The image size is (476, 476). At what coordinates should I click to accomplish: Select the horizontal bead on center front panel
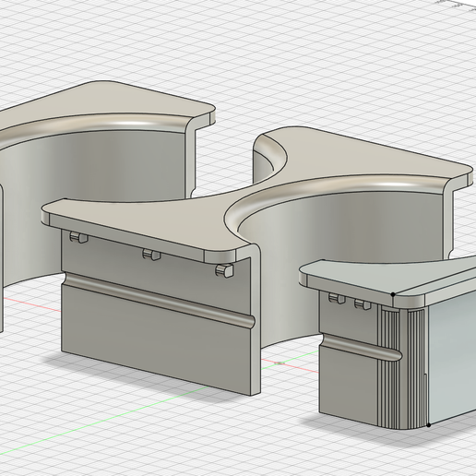[158, 299]
